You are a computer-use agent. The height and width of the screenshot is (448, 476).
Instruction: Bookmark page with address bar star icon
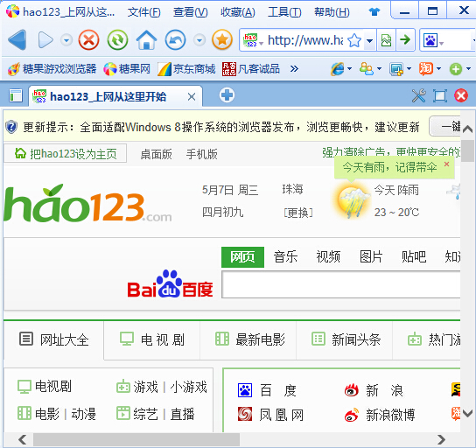click(x=354, y=40)
